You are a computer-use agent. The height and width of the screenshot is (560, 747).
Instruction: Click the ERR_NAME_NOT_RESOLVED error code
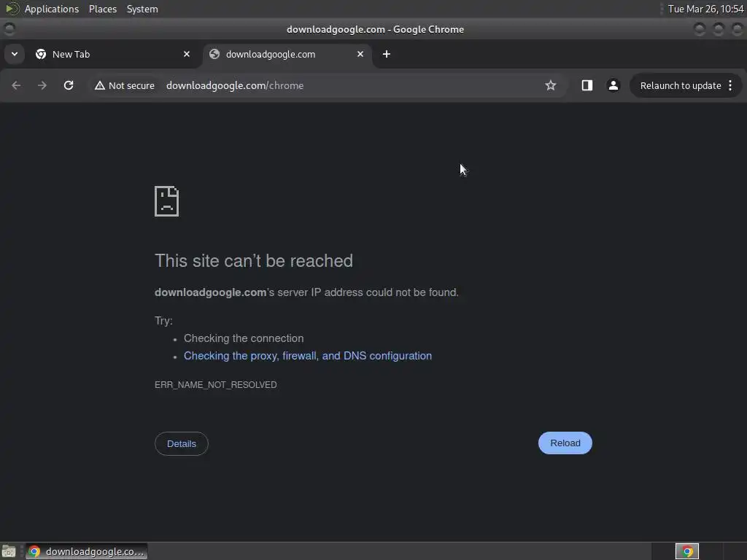point(216,385)
